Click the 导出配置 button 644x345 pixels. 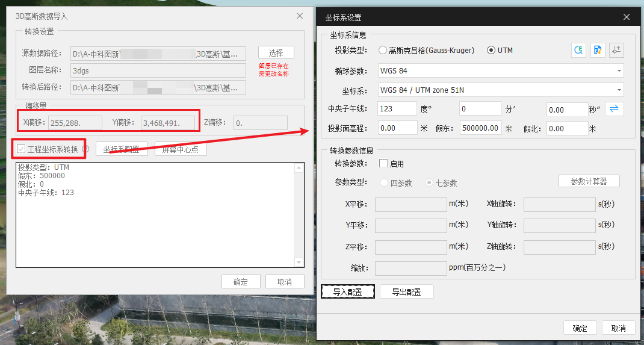tap(406, 292)
